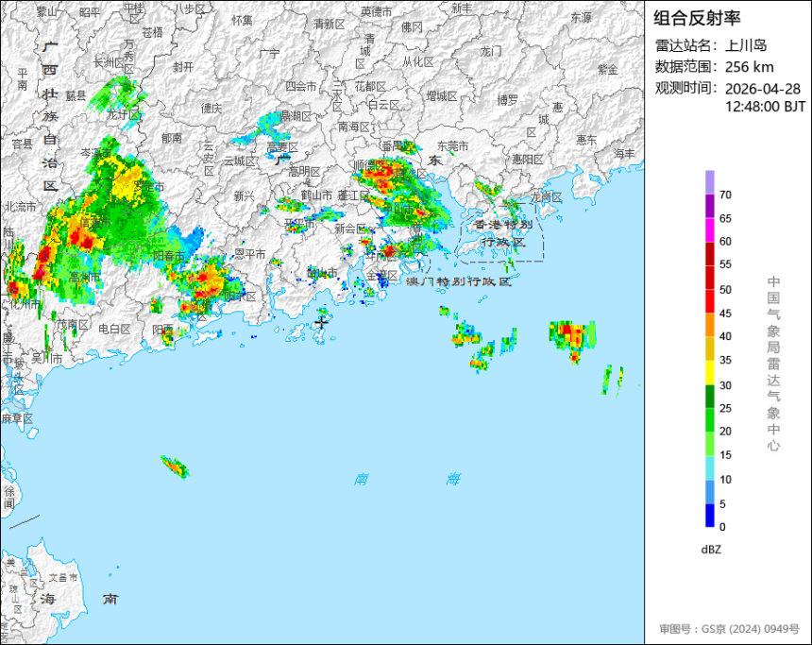Screen dimensions: 812x645
Task: Click the purple 65 dBZ legend swatch
Action: (709, 206)
